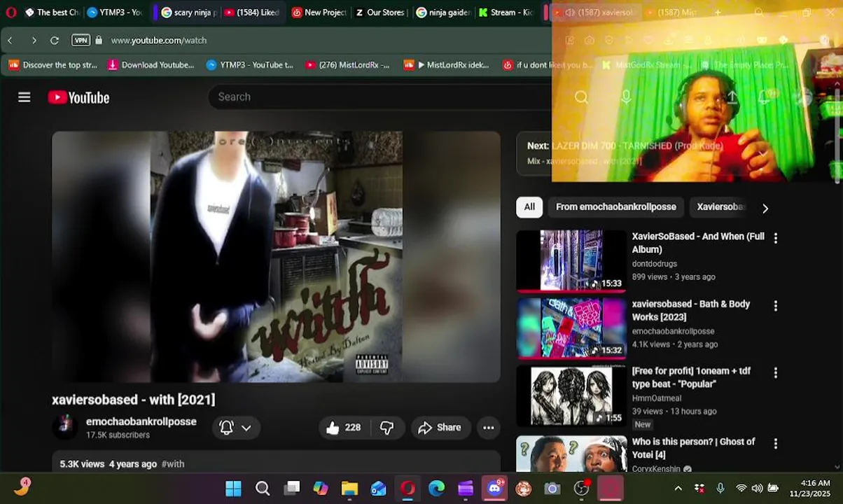Dislike the video with thumbs-down icon
Viewport: 843px width, 504px height.
coord(386,427)
